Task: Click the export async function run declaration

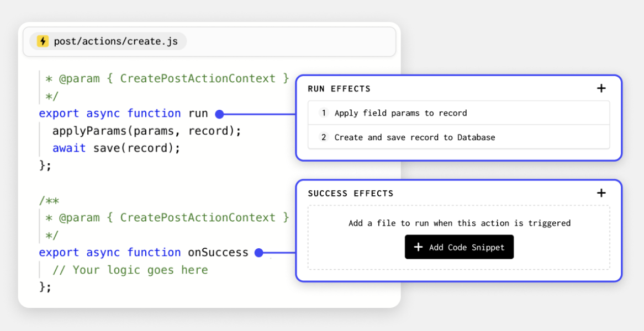Action: (123, 114)
